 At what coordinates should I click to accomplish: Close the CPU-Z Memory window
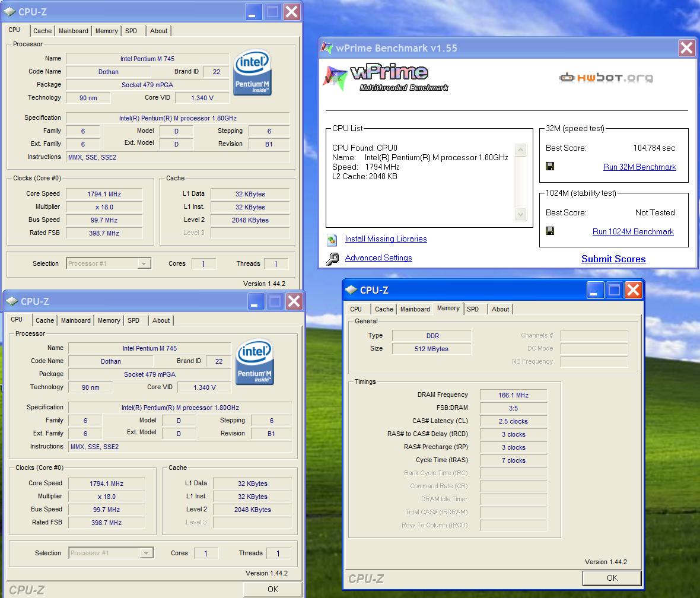633,290
